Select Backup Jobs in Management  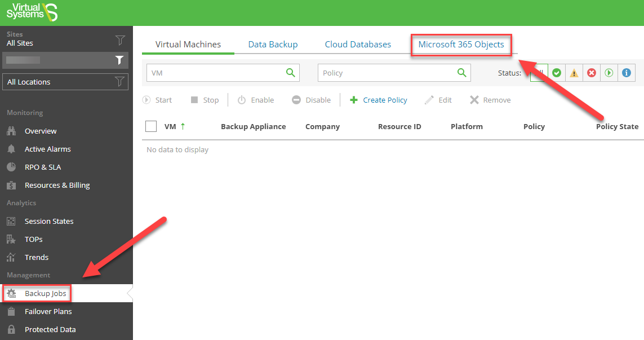tap(45, 294)
